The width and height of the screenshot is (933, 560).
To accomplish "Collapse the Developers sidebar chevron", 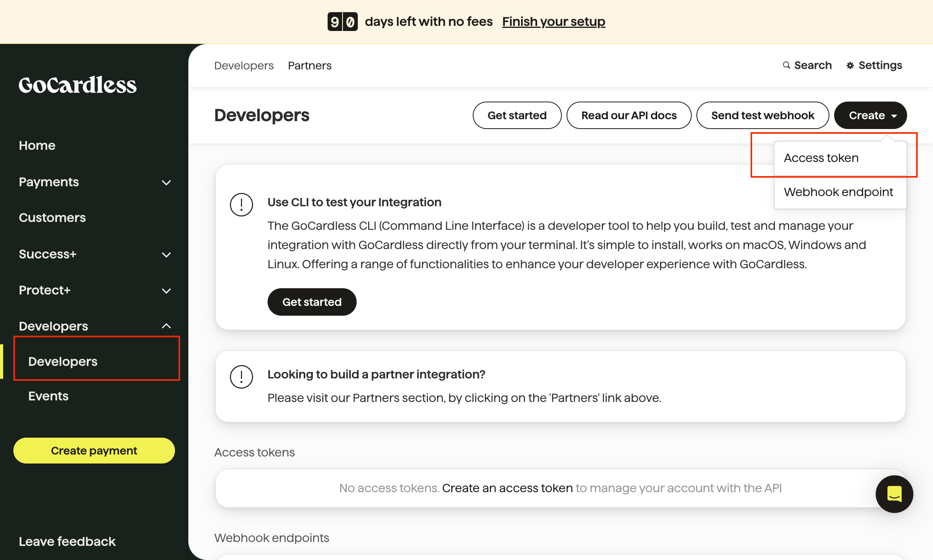I will pos(166,326).
